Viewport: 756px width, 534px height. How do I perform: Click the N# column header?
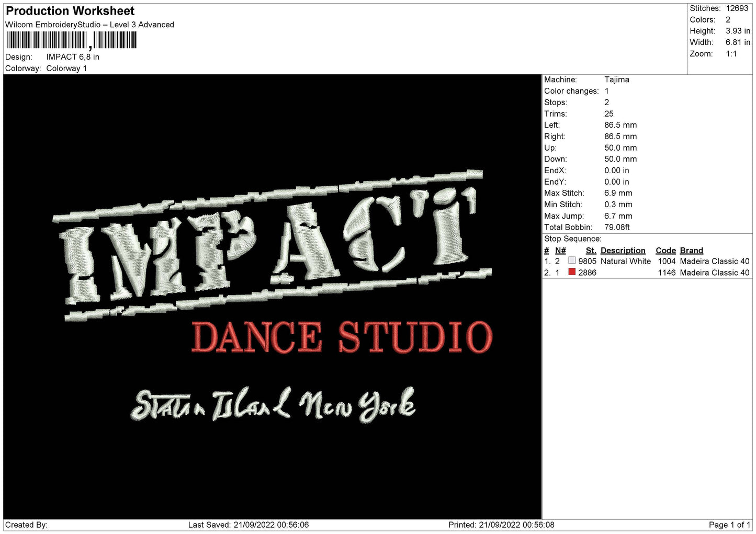(x=560, y=251)
